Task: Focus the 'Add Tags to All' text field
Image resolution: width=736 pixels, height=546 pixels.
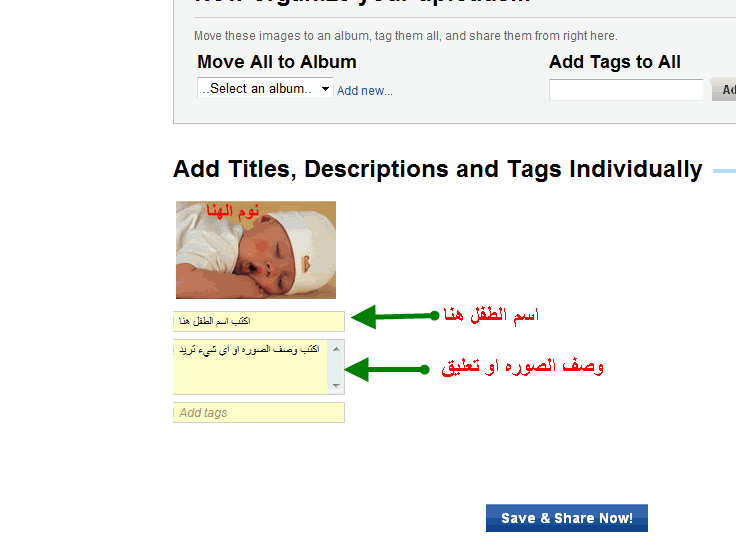Action: (x=626, y=90)
